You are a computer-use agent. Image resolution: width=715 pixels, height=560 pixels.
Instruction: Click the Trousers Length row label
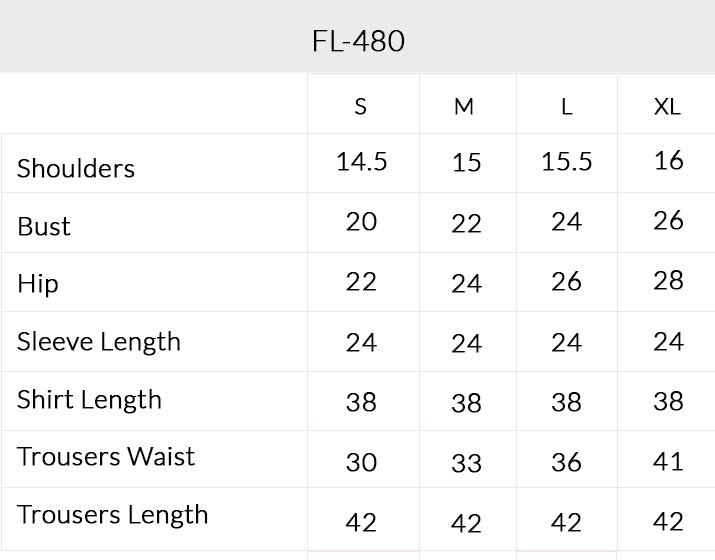coord(113,515)
